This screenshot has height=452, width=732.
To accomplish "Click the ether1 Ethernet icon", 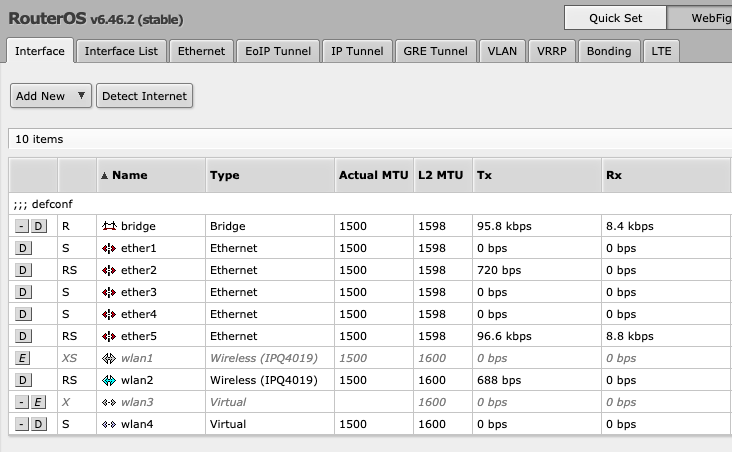I will (x=109, y=248).
